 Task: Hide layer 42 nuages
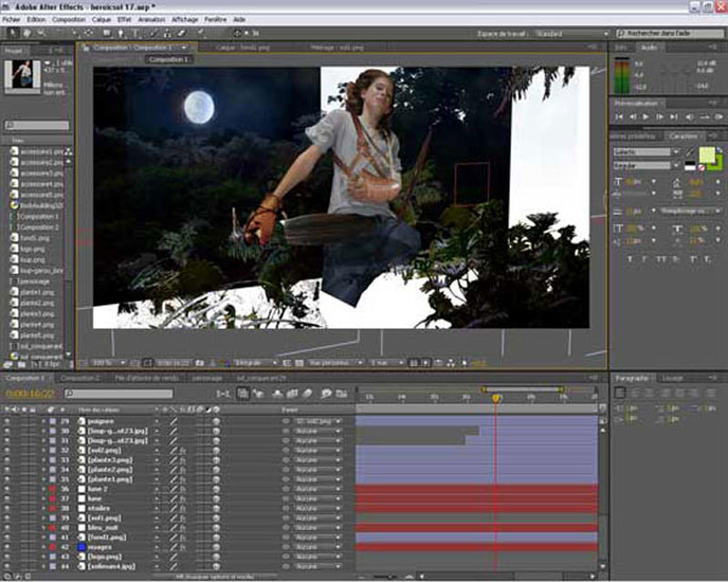7,546
